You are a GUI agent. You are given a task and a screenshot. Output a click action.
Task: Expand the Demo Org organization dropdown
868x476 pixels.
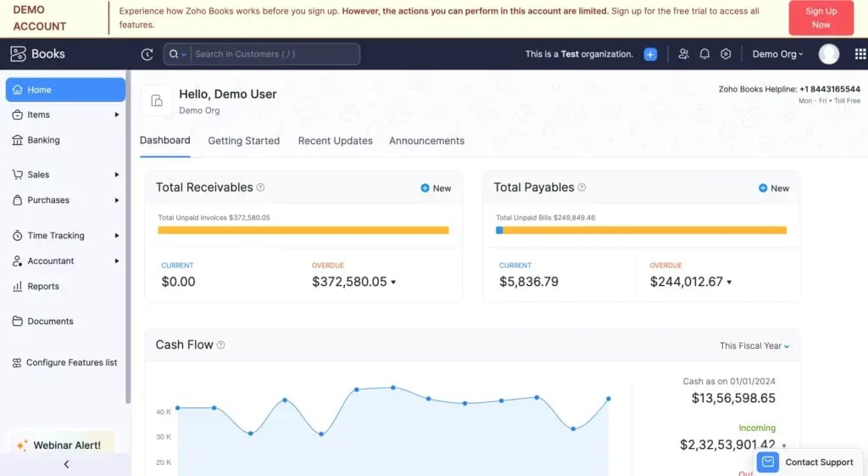click(777, 54)
